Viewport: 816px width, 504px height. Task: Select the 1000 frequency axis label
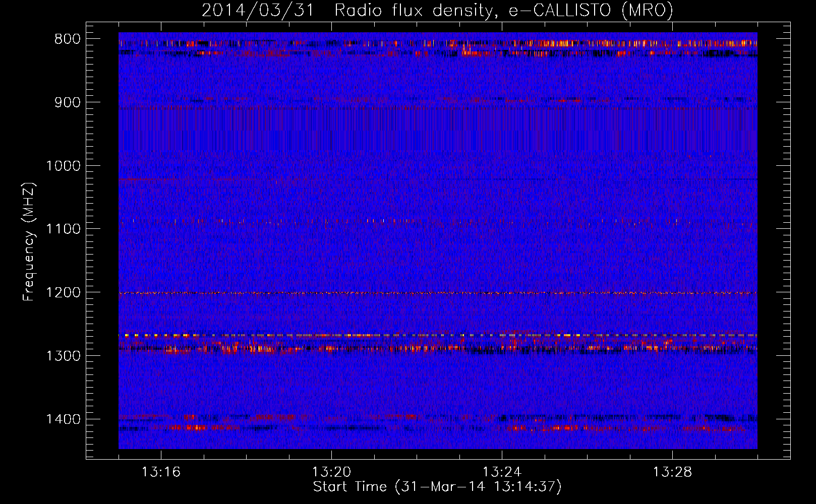(63, 166)
